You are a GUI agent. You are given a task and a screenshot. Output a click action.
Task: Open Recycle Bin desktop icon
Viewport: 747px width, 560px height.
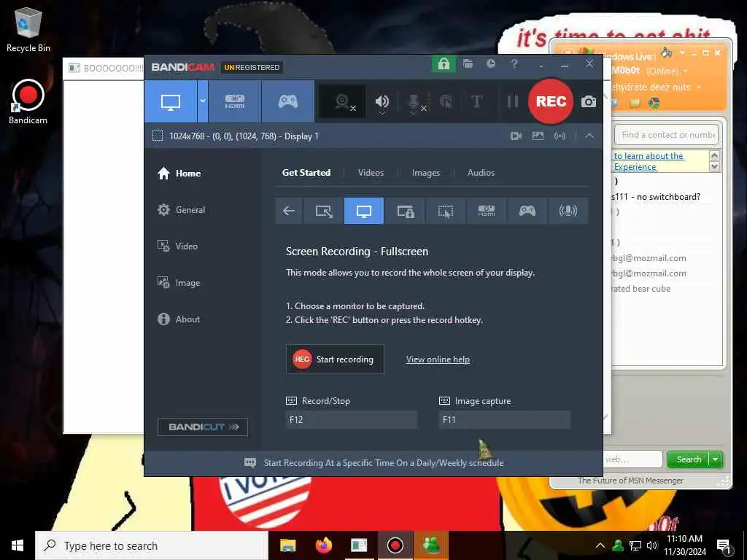[28, 29]
